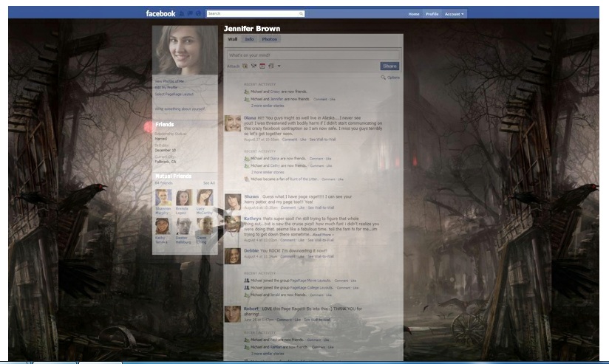The height and width of the screenshot is (364, 609).
Task: Open the Runt of the Litter page link
Action: coord(304,179)
